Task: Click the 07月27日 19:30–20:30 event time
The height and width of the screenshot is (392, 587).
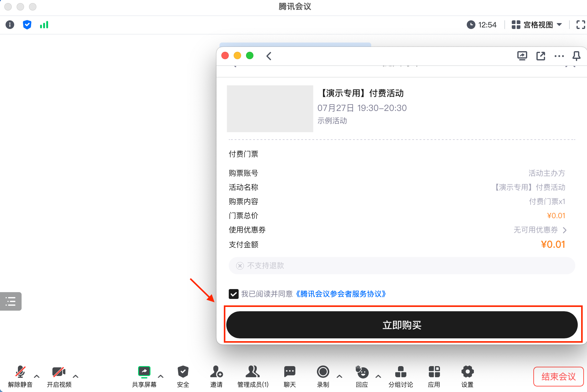Action: click(x=362, y=108)
